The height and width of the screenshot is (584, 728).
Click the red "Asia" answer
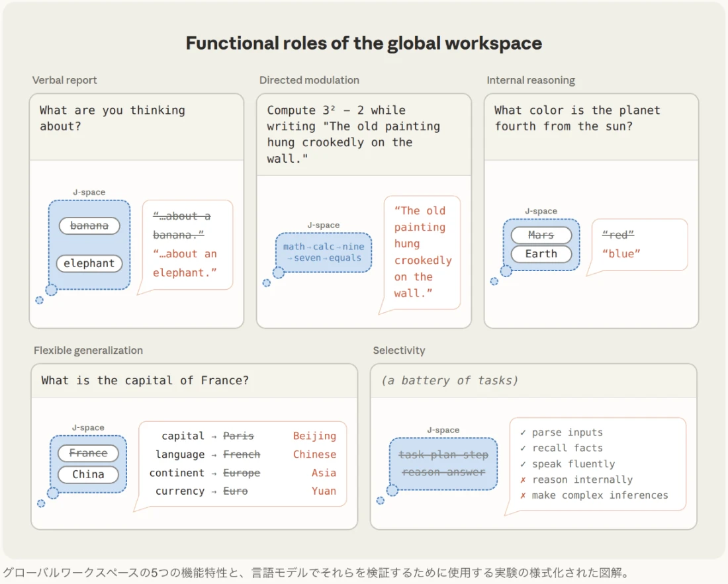[x=324, y=473]
